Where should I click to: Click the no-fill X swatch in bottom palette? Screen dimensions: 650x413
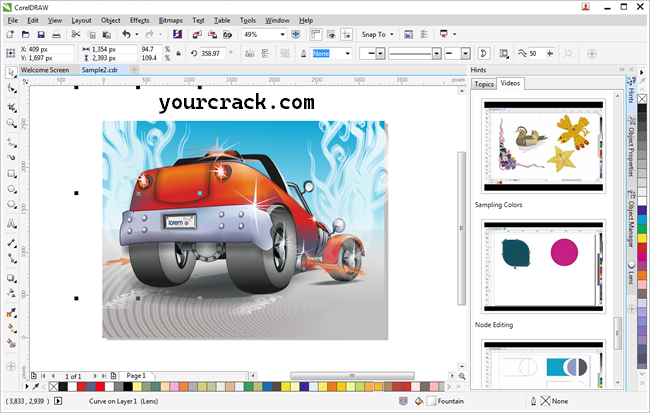tap(53, 386)
